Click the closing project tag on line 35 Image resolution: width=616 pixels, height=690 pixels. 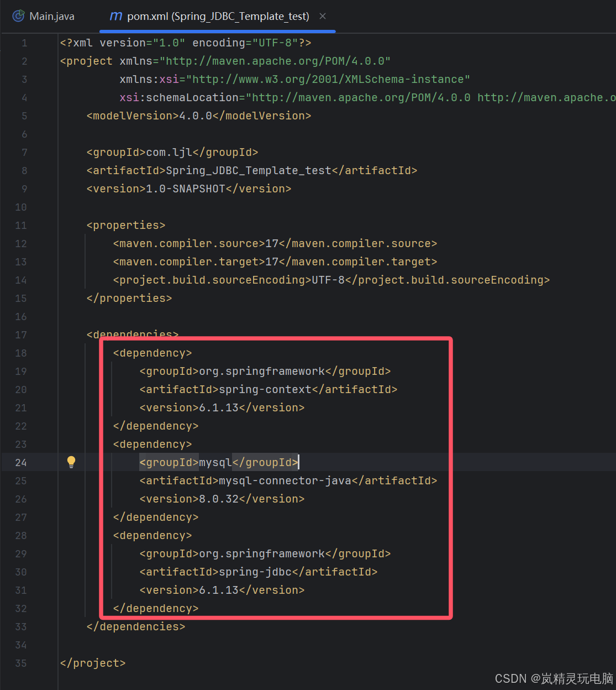[92, 663]
